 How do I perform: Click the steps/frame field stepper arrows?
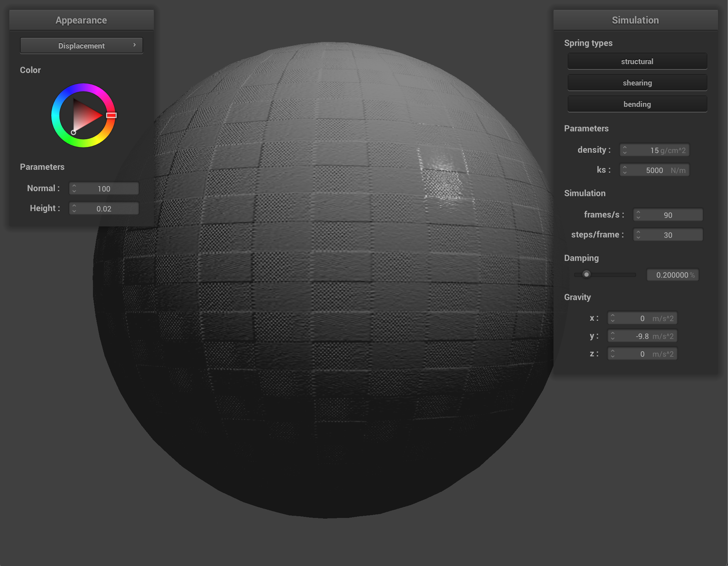[638, 235]
